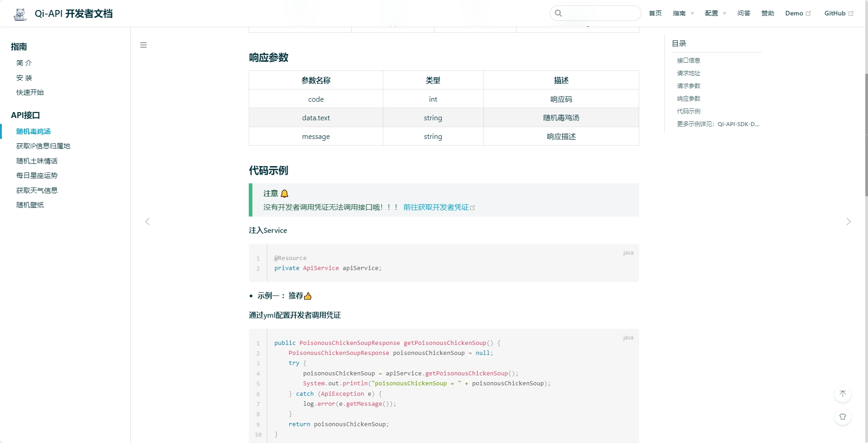
Task: Click the data.text table cell
Action: coord(316,118)
